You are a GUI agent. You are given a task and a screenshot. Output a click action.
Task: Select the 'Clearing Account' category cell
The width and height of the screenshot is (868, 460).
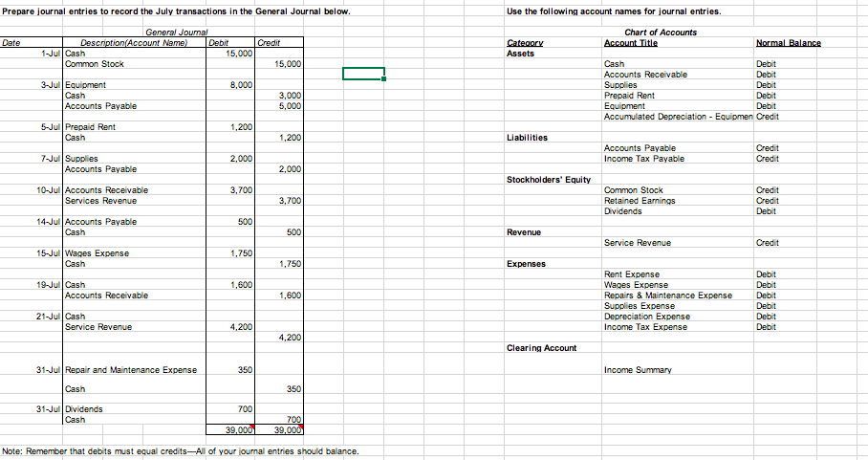click(541, 347)
